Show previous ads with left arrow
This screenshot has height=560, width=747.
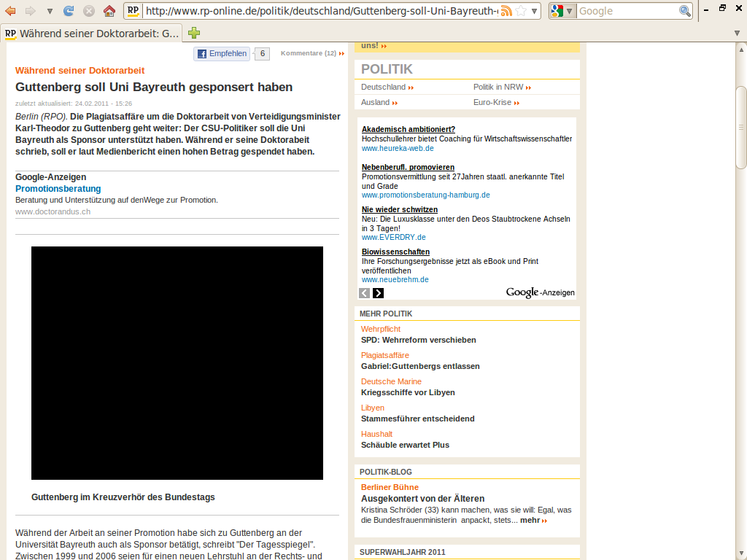click(365, 293)
